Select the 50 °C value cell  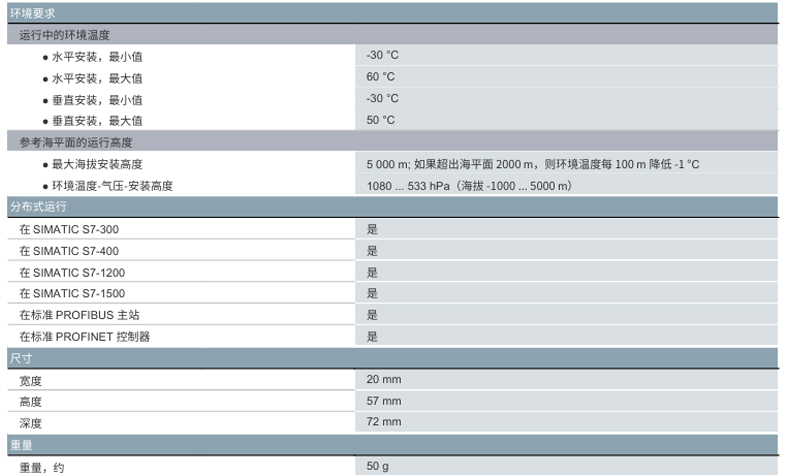381,120
